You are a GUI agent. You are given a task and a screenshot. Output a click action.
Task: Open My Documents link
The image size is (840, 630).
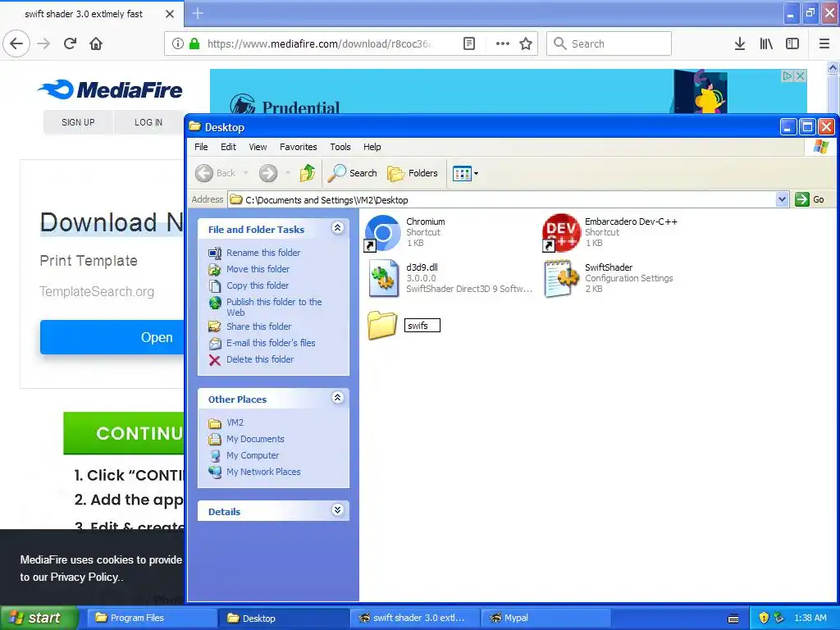pos(255,440)
